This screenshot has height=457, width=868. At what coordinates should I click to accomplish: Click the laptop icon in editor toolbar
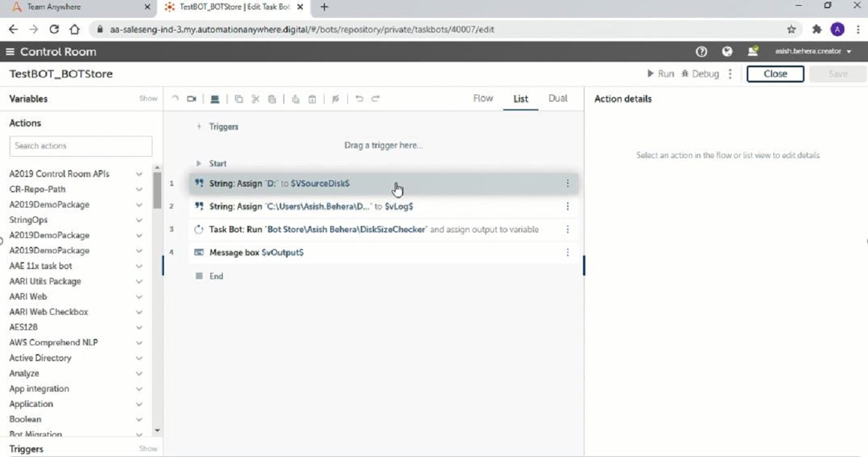(215, 99)
